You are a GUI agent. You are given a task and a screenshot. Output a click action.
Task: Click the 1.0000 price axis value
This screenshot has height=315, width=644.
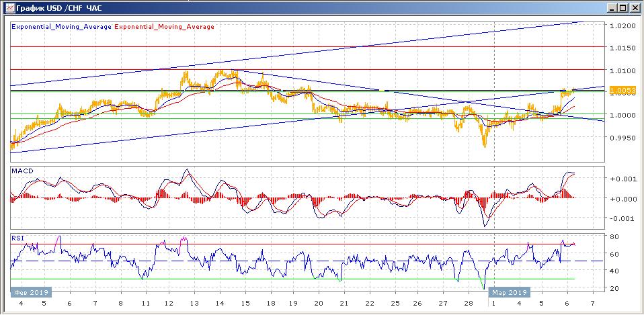tap(623, 114)
